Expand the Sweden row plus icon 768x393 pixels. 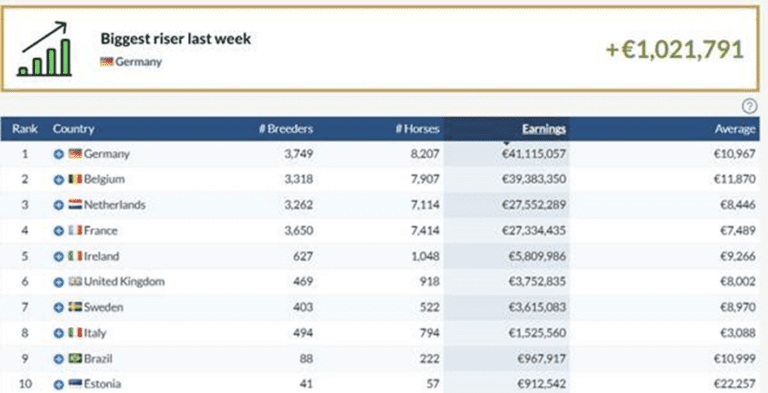click(59, 308)
